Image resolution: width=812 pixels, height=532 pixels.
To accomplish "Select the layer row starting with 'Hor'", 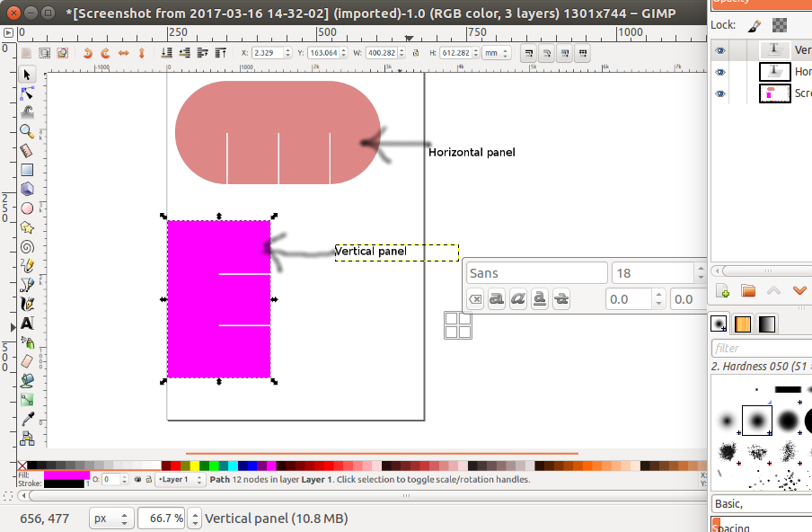I will (x=762, y=72).
